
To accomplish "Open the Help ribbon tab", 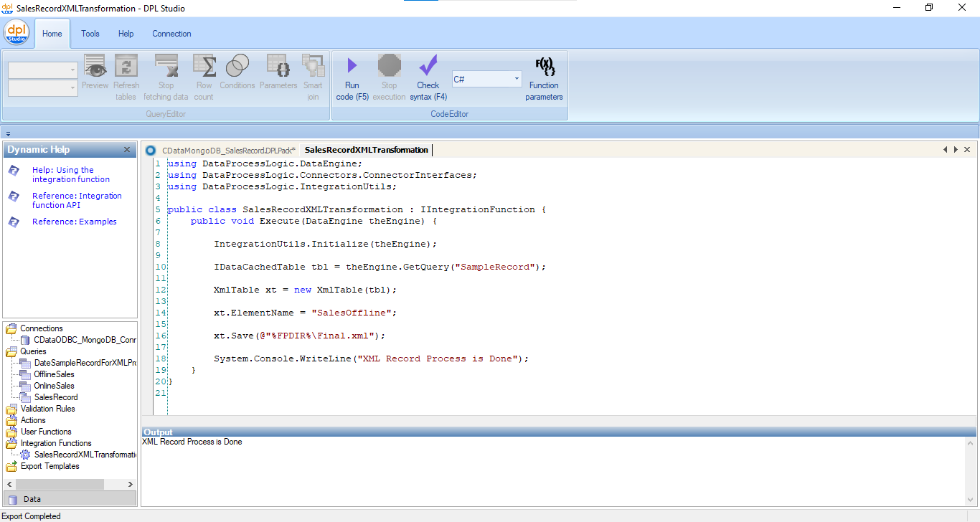I will 126,34.
